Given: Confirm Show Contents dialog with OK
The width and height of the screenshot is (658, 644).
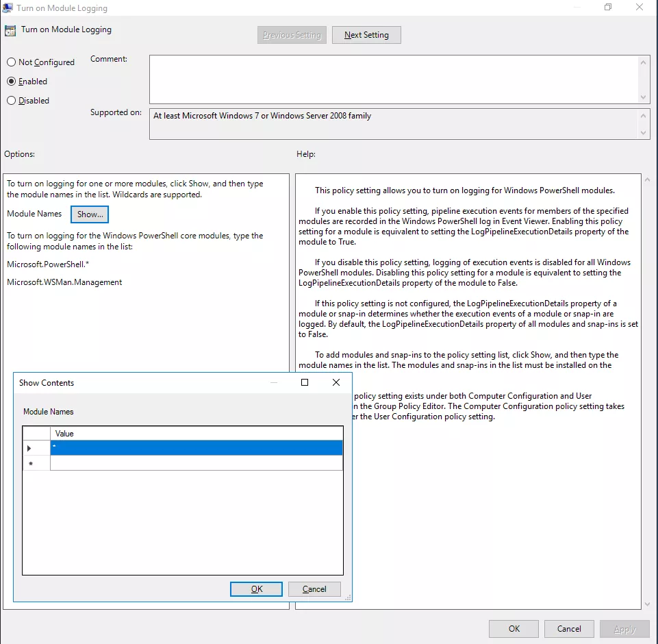Looking at the screenshot, I should 256,589.
